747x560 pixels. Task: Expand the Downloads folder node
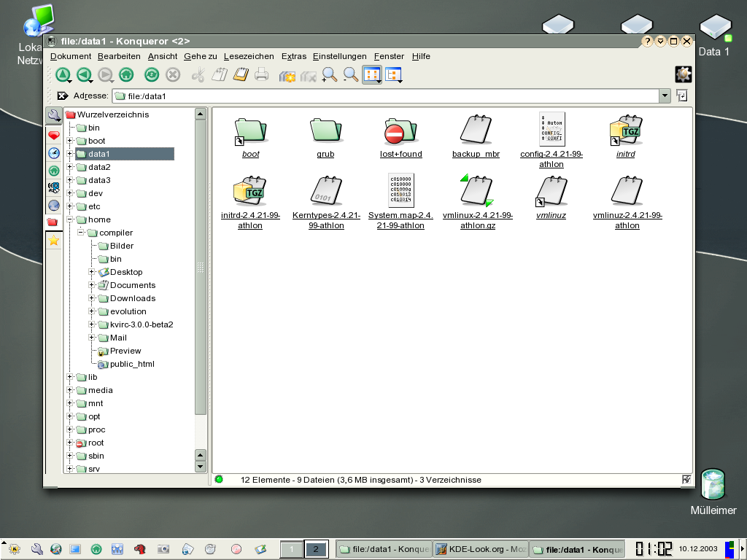point(91,298)
